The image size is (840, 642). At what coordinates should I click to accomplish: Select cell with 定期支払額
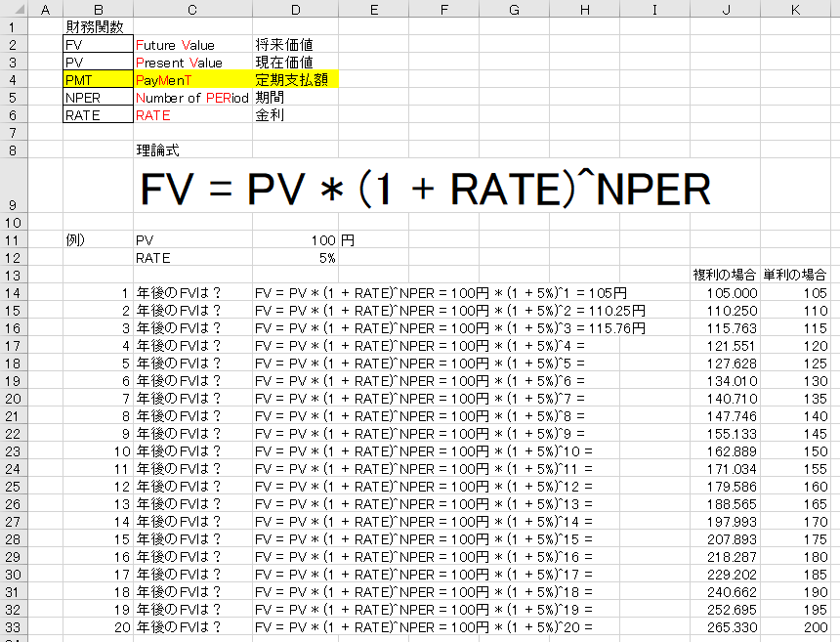click(295, 79)
